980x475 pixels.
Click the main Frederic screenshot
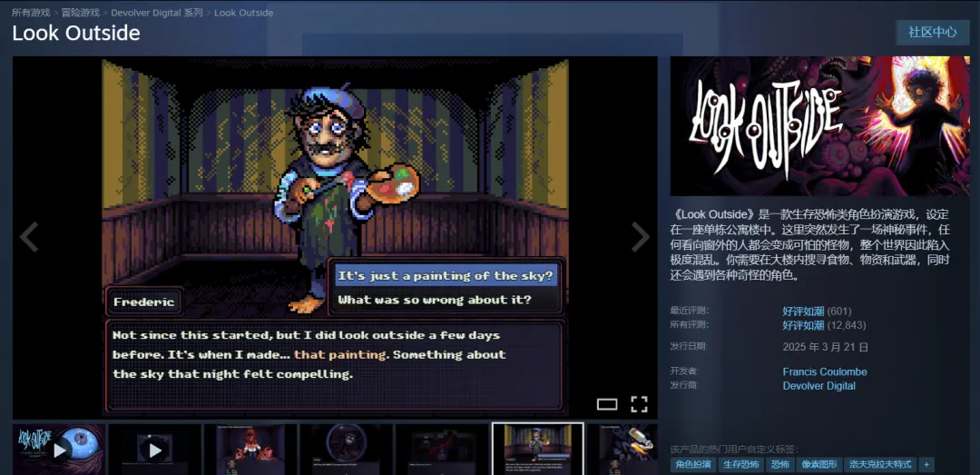[335, 236]
